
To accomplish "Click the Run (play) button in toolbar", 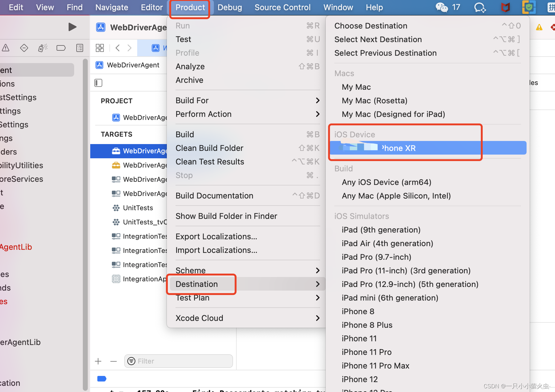I will 72,27.
